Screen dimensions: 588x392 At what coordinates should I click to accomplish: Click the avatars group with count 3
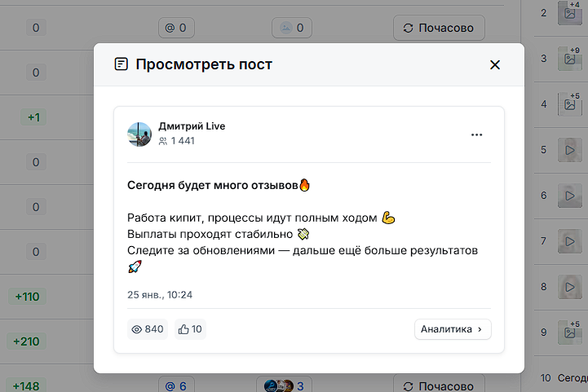coord(284,385)
